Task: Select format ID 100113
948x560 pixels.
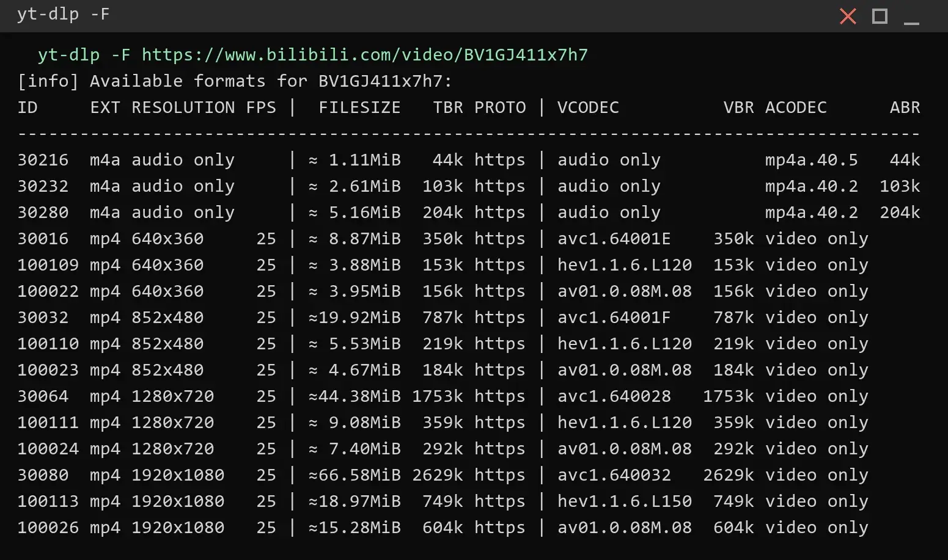Action: pyautogui.click(x=48, y=501)
